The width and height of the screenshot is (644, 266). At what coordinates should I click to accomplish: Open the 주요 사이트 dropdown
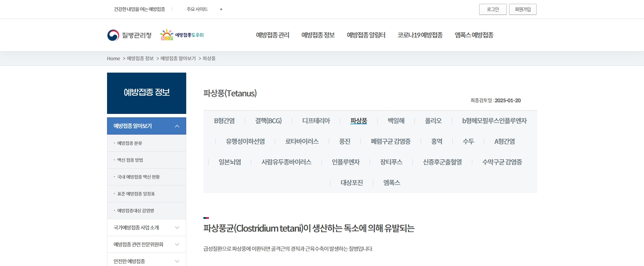tap(204, 9)
